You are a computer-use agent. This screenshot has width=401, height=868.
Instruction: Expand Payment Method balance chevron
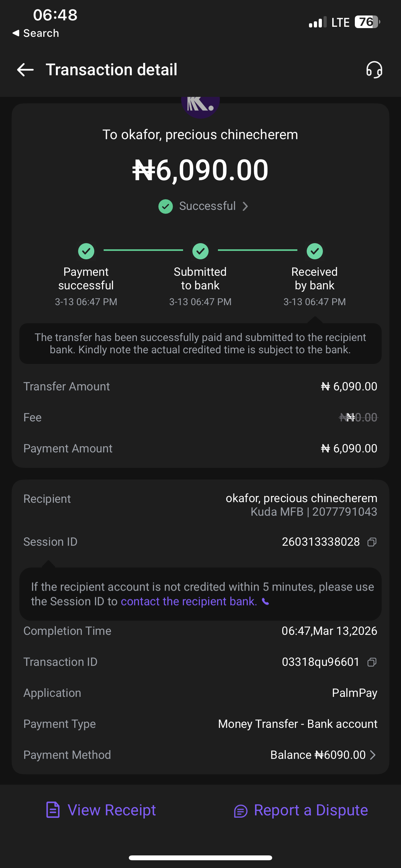point(372,755)
